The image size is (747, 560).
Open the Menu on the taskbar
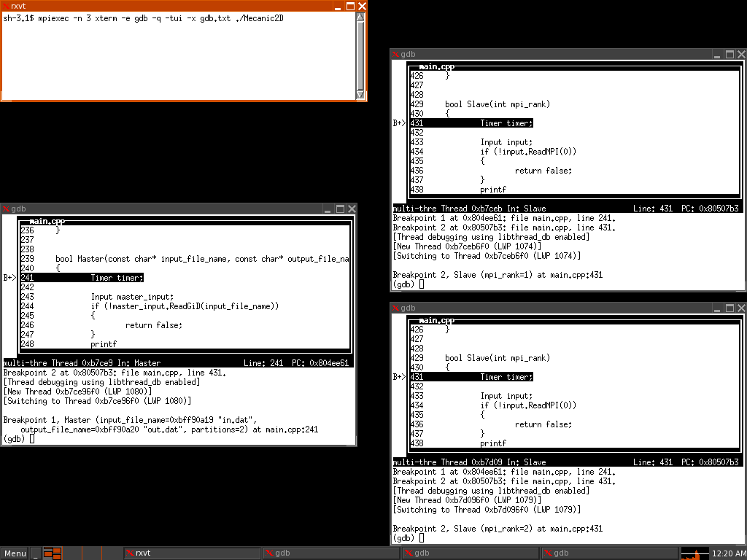click(x=13, y=553)
